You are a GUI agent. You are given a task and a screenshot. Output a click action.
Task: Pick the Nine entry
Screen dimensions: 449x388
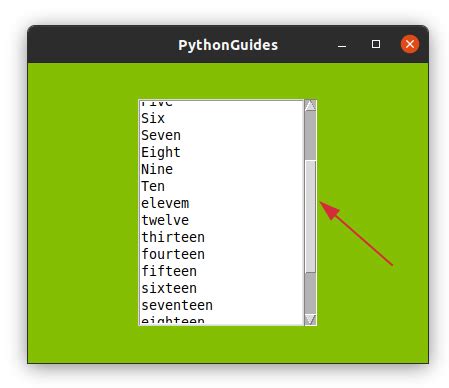pos(221,169)
